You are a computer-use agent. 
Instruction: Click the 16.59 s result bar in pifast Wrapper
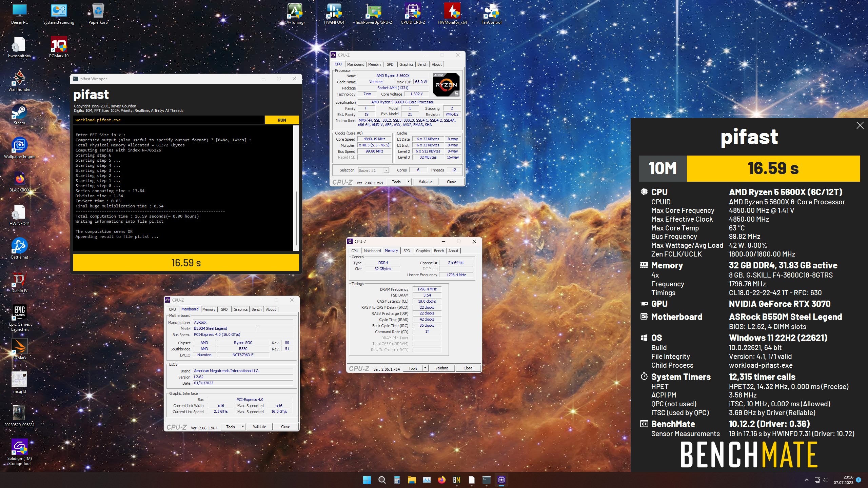pyautogui.click(x=186, y=263)
